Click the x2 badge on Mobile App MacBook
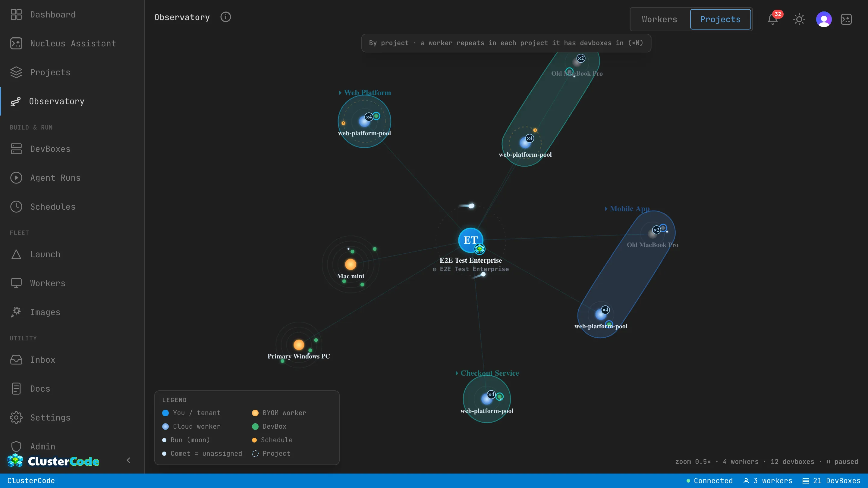Image resolution: width=868 pixels, height=488 pixels. point(656,230)
